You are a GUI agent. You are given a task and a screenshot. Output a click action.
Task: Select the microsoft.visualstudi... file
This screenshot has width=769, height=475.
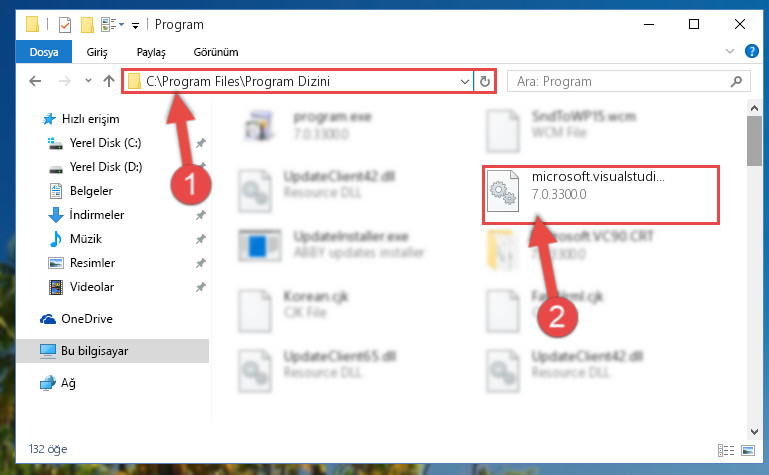point(601,194)
